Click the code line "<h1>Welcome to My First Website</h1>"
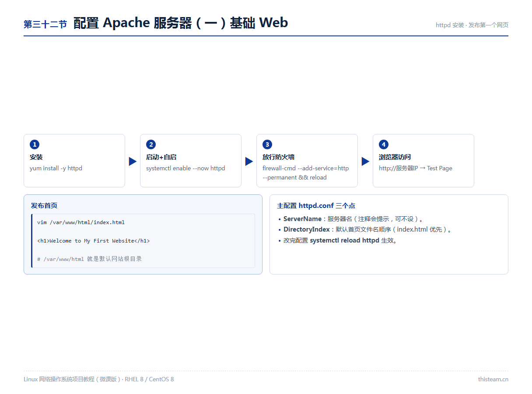 (94, 241)
